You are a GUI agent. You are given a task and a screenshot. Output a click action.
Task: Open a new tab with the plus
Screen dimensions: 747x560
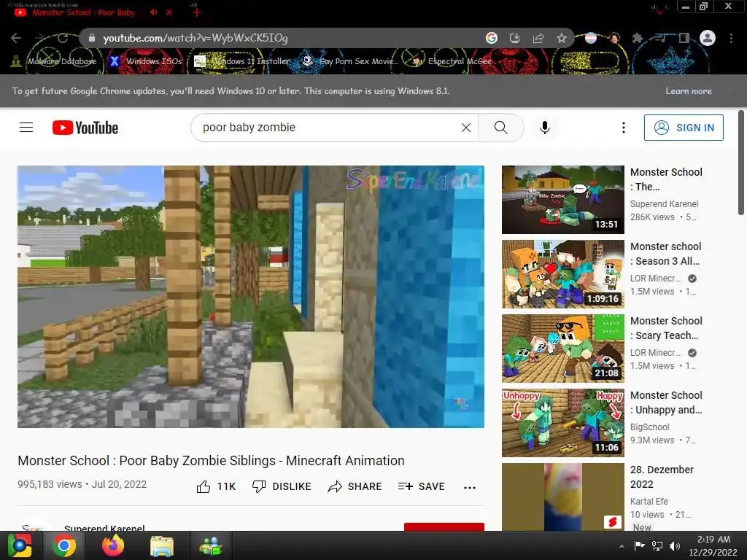(196, 12)
